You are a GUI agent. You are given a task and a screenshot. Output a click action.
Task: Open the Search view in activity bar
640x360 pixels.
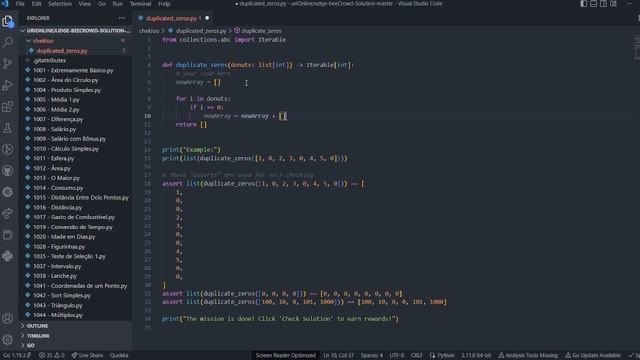pos(8,42)
